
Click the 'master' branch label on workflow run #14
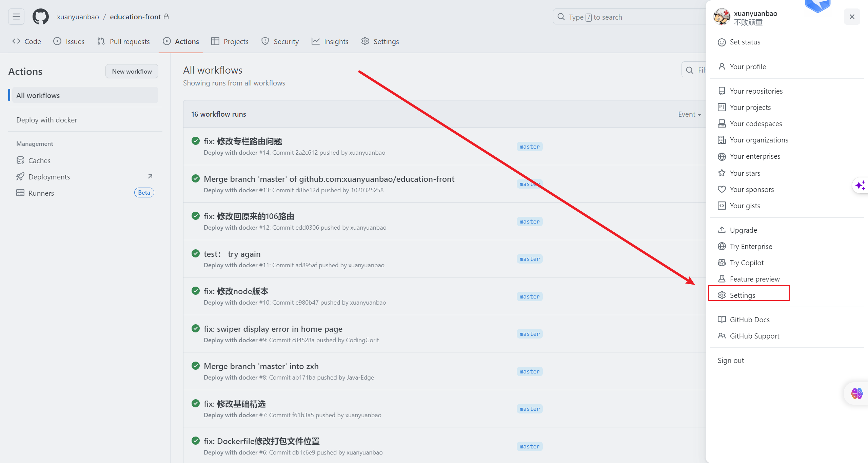click(x=529, y=146)
